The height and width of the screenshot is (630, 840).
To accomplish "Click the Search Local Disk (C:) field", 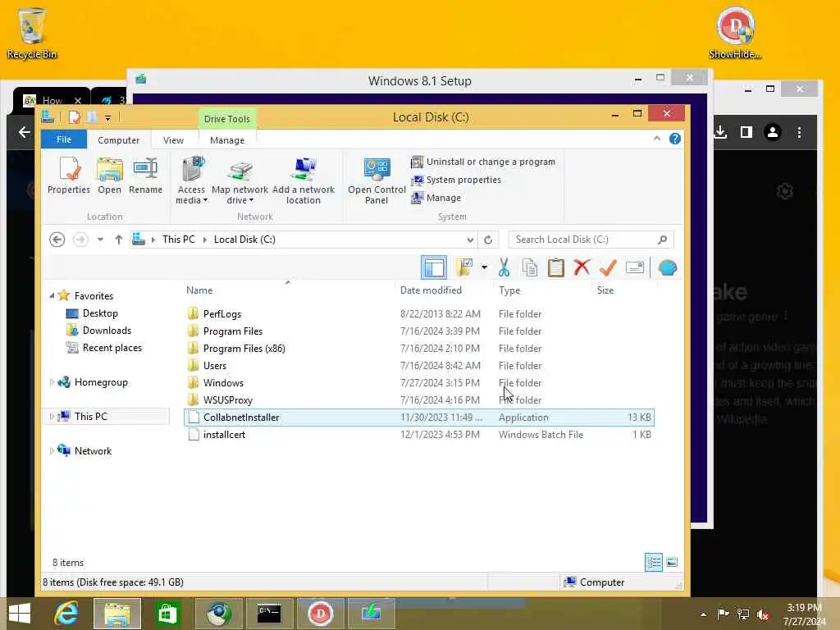I will tap(591, 240).
